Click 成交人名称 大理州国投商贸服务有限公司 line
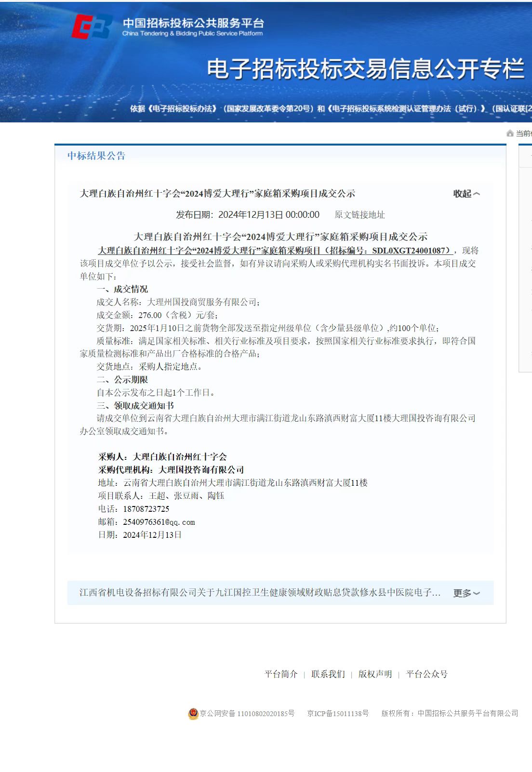 (x=178, y=302)
